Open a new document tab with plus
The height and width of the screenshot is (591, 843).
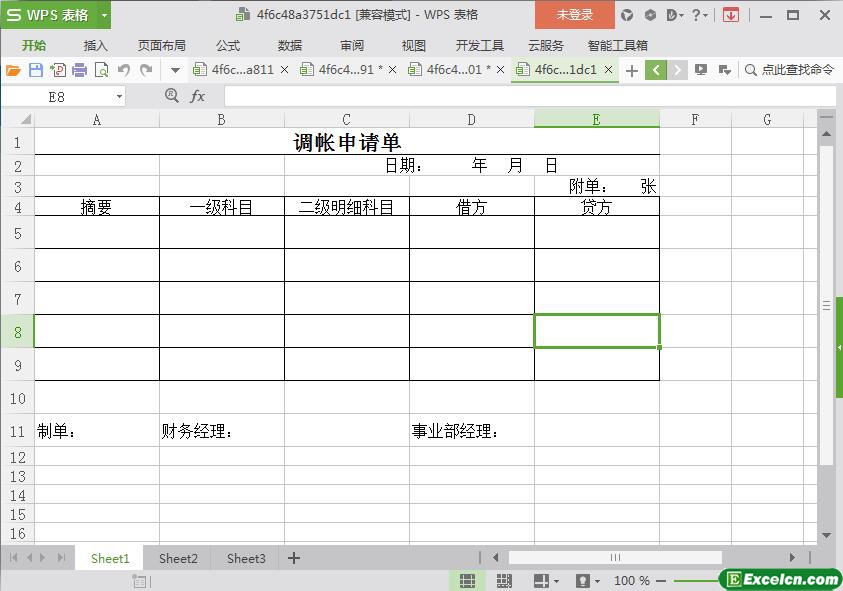(x=631, y=70)
